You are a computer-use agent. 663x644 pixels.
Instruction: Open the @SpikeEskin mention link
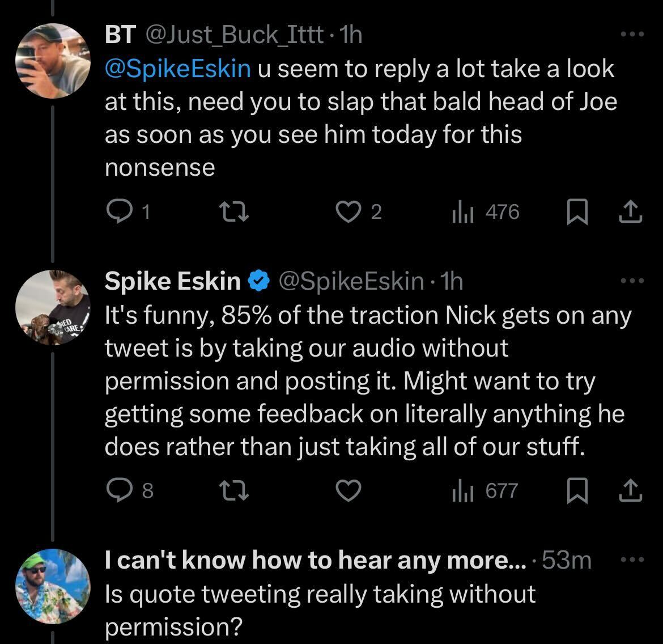click(x=177, y=69)
